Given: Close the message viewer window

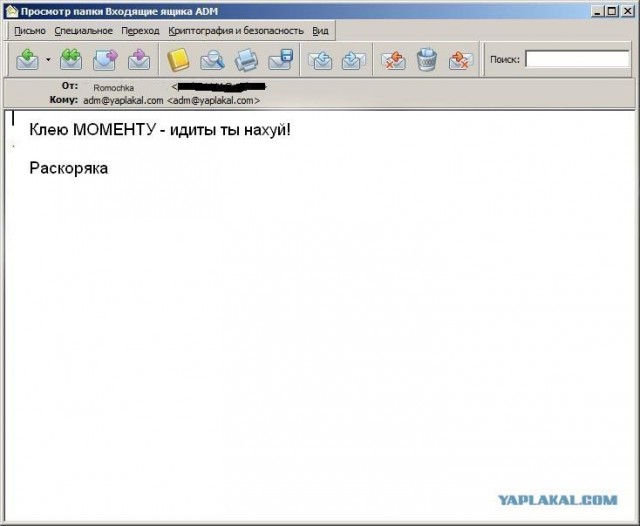Looking at the screenshot, I should 627,11.
